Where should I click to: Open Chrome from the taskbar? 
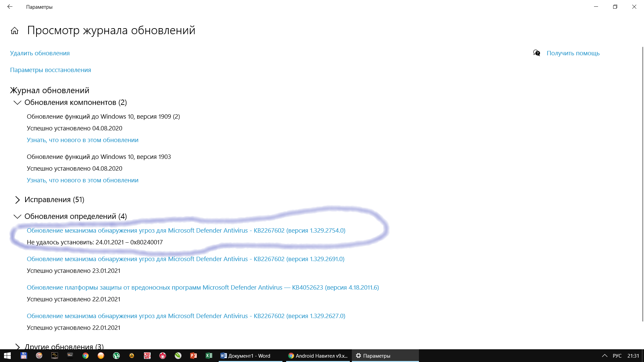[86, 356]
